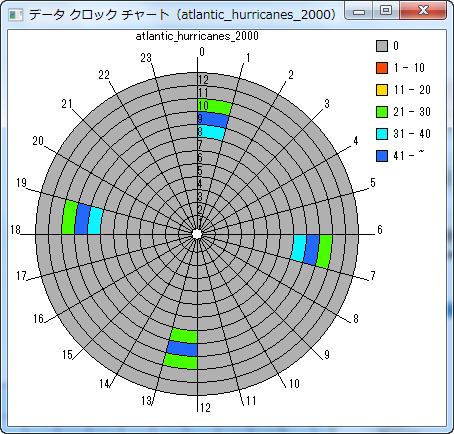Screen dimensions: 454x434
Task: Click the gray legend swatch for 0
Action: 382,46
